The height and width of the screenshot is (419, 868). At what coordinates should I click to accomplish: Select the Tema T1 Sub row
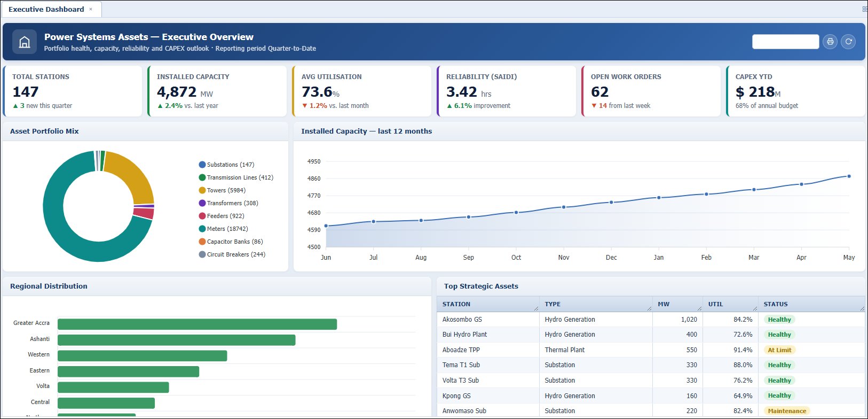pos(651,365)
